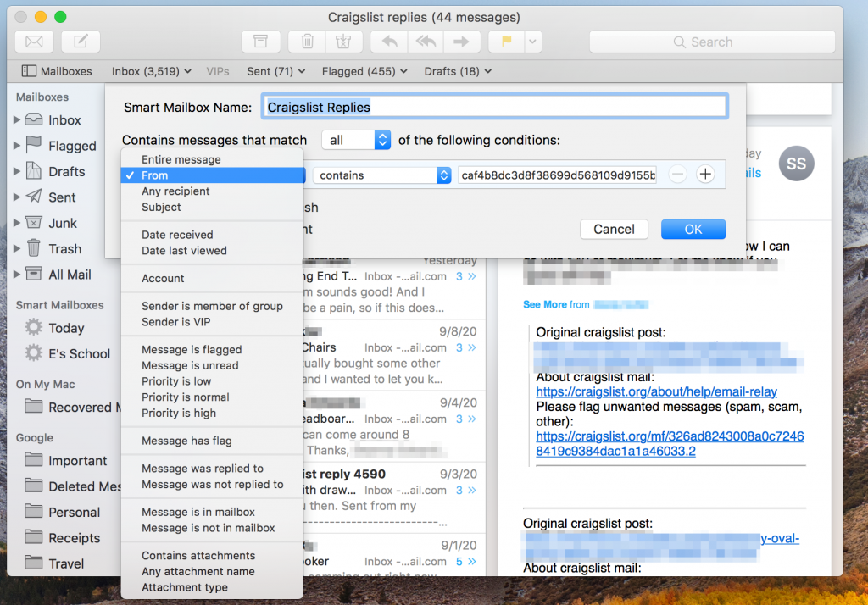Click the Get Mail envelope icon

tap(34, 42)
